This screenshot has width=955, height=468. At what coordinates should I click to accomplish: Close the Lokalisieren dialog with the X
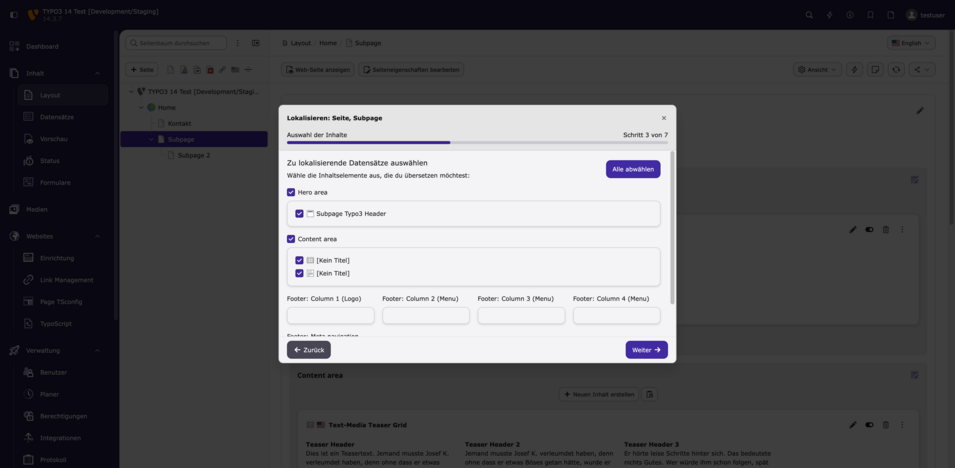tap(664, 118)
